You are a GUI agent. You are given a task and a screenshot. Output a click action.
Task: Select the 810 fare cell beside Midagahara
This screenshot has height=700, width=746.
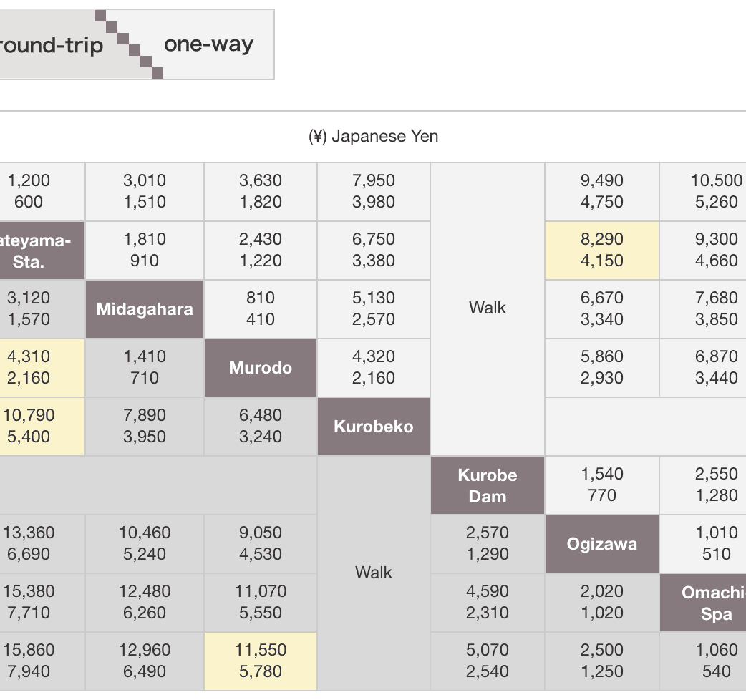pyautogui.click(x=261, y=308)
